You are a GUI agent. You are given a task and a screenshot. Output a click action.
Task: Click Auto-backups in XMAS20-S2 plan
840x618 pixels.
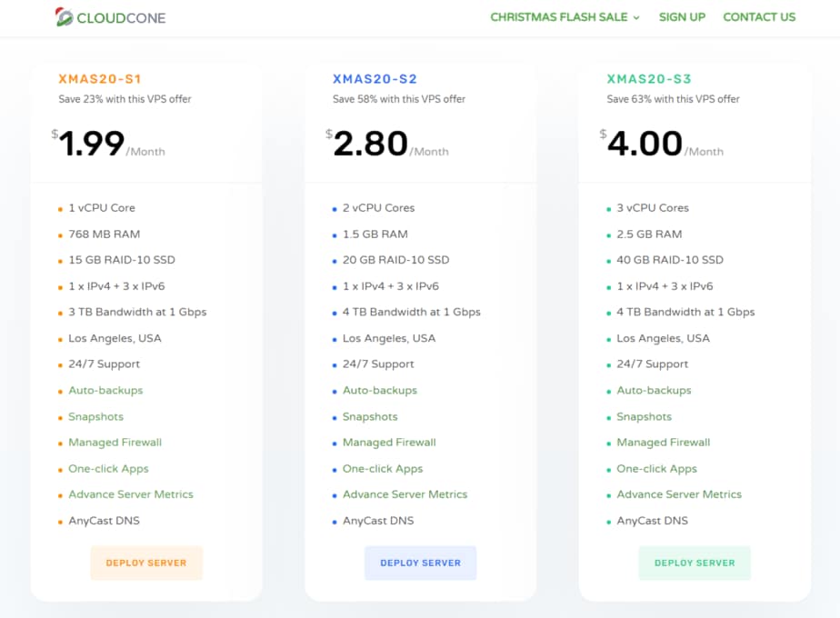[x=380, y=390]
